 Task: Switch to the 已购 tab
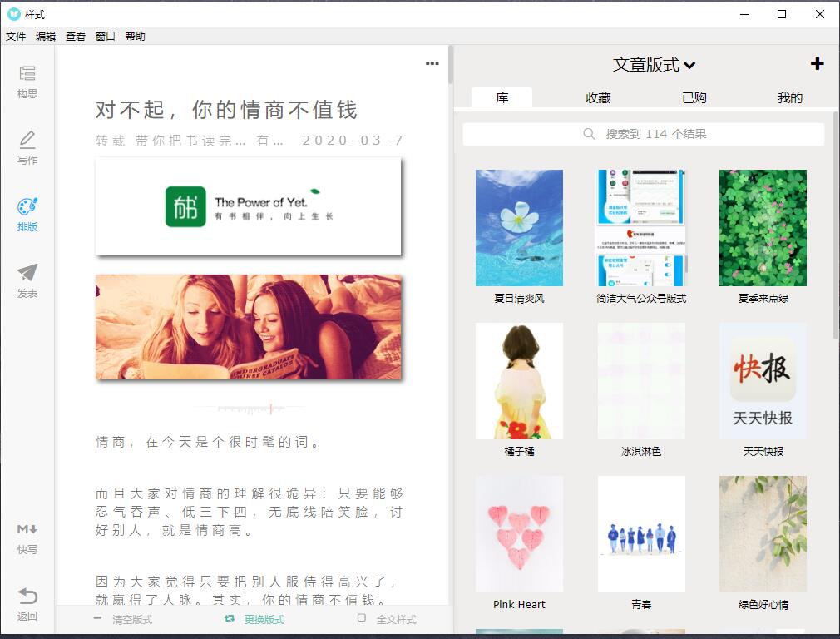(x=694, y=98)
